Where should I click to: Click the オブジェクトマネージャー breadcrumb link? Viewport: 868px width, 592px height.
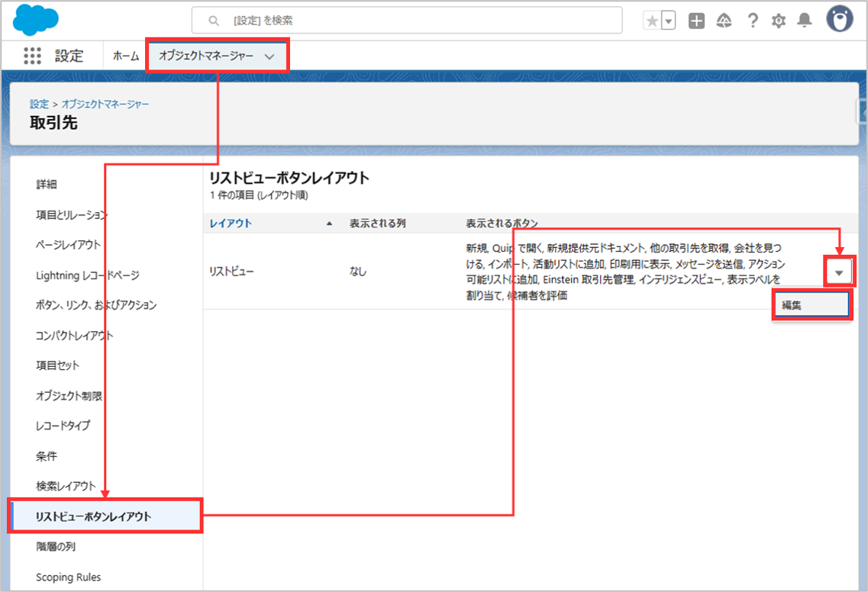[x=105, y=104]
